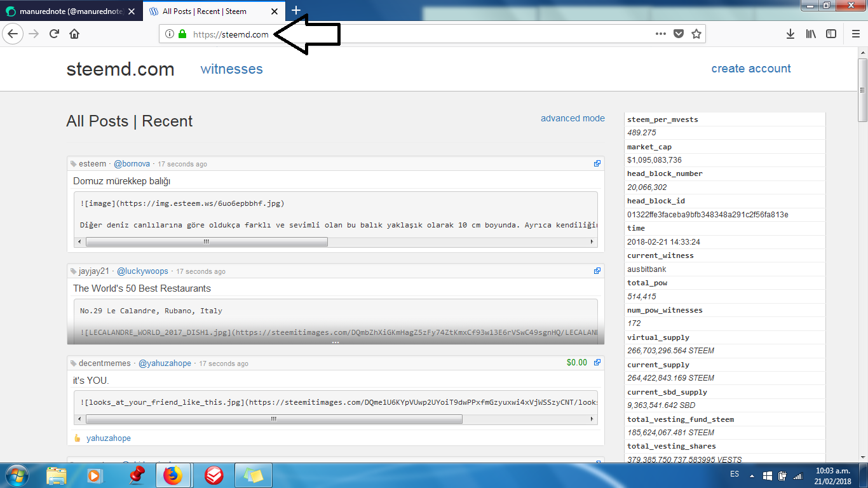This screenshot has width=868, height=488.
Task: Click ES language indicator in tray
Action: pyautogui.click(x=735, y=475)
